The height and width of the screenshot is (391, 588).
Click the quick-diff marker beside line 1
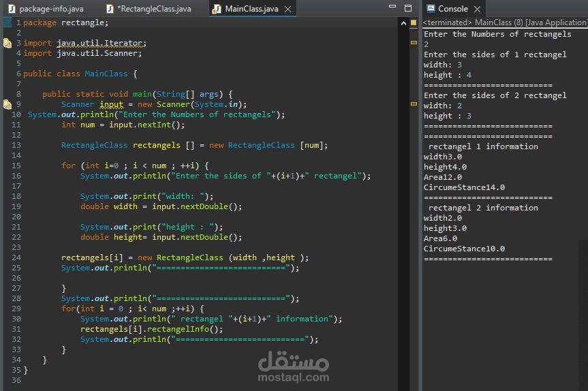click(7, 22)
